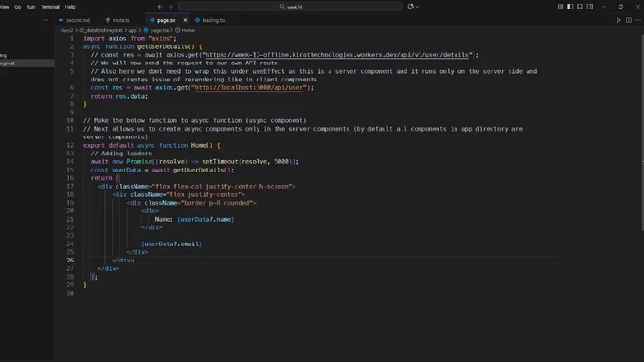Image resolution: width=644 pixels, height=362 pixels.
Task: Click 'import axios' on line 1
Action: (x=105, y=38)
